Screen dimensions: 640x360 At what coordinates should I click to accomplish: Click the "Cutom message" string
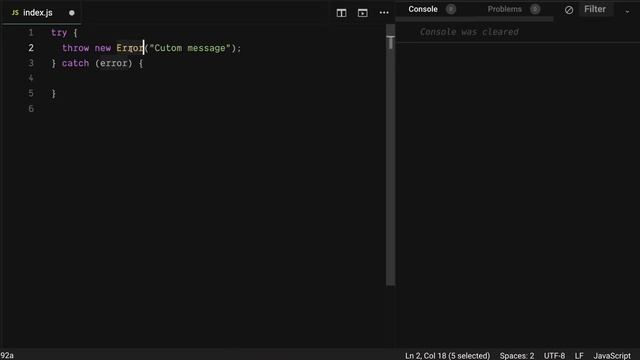click(190, 48)
